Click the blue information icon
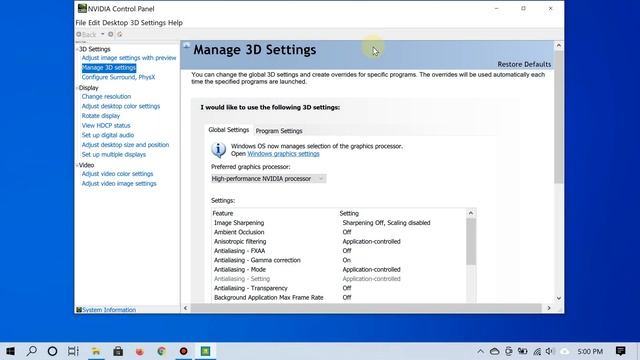This screenshot has width=640, height=360. [218, 150]
